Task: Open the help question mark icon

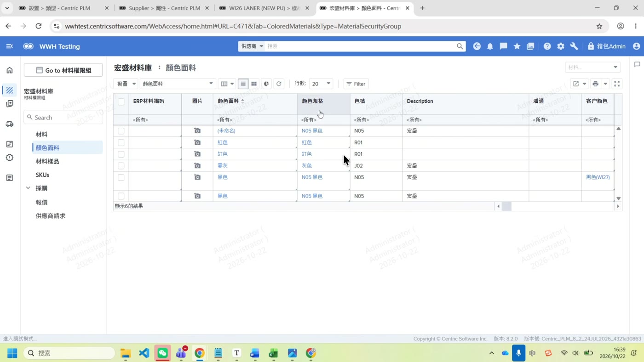Action: [x=547, y=46]
